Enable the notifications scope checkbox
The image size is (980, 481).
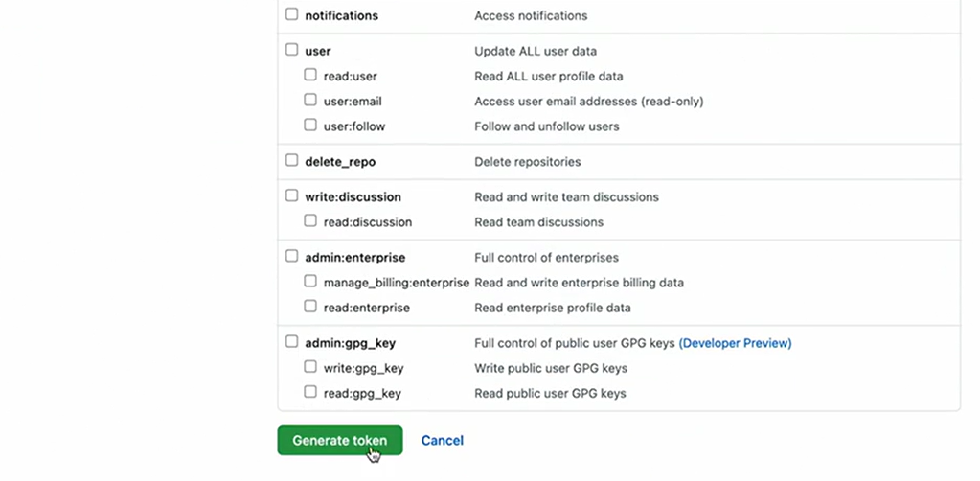pyautogui.click(x=292, y=14)
